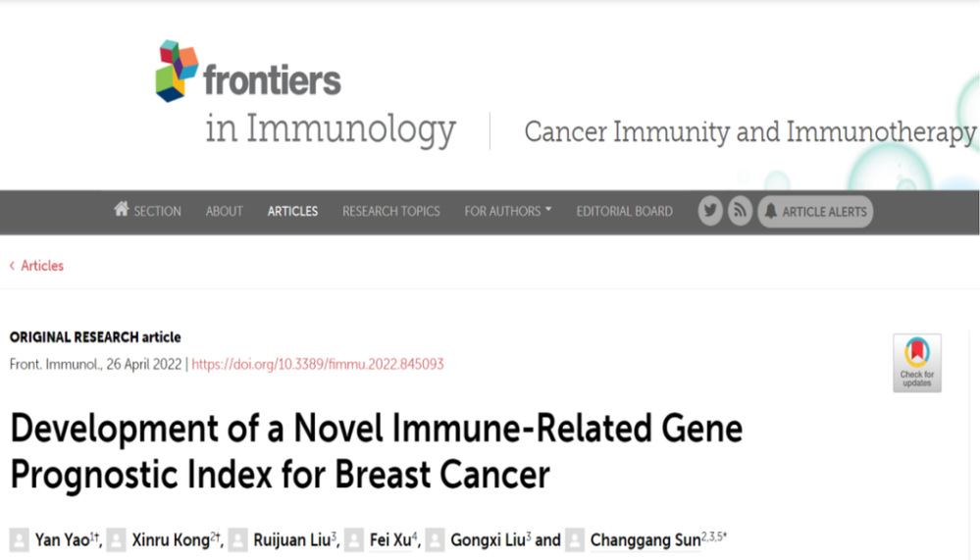Click Changgang Sun's author avatar icon
The width and height of the screenshot is (980, 560).
pos(575,540)
